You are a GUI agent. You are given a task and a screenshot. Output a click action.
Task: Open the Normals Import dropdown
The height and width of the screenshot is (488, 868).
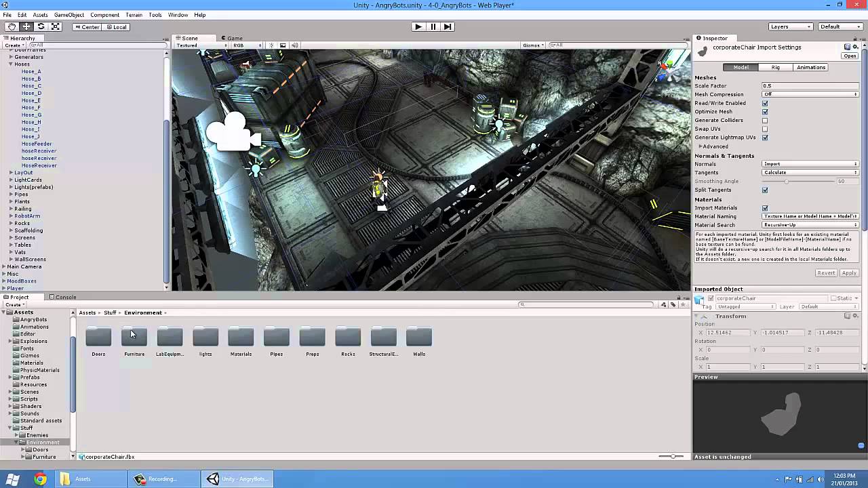coord(810,164)
